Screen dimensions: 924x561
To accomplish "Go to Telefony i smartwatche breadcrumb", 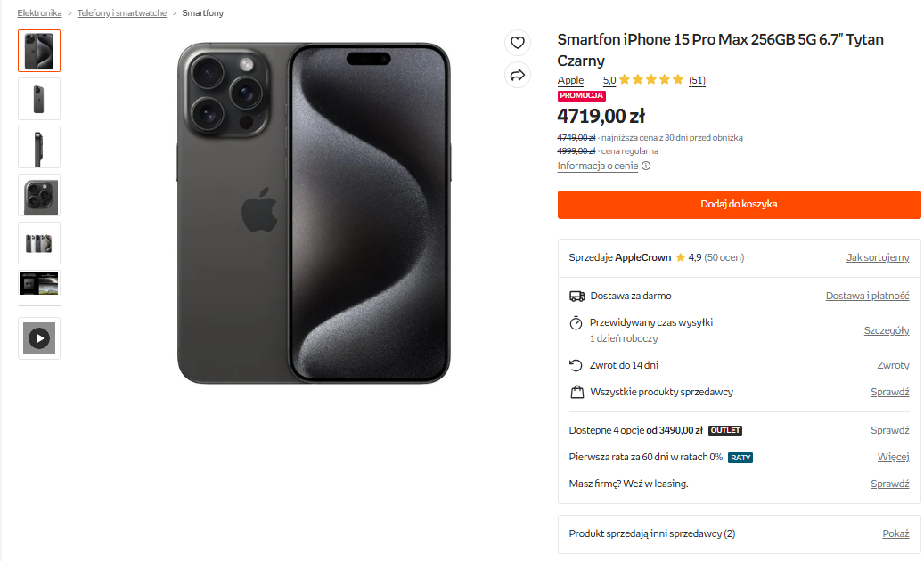I will 122,13.
